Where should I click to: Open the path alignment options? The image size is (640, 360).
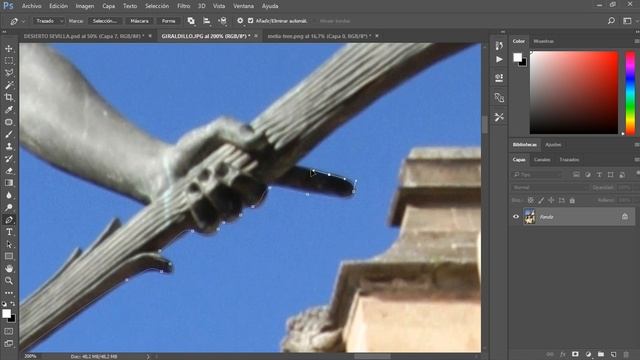click(x=207, y=21)
